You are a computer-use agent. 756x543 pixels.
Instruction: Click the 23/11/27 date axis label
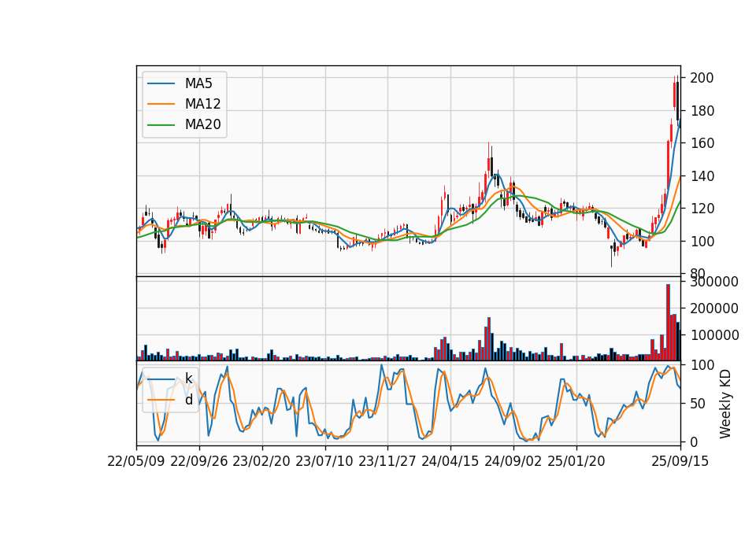pyautogui.click(x=387, y=461)
